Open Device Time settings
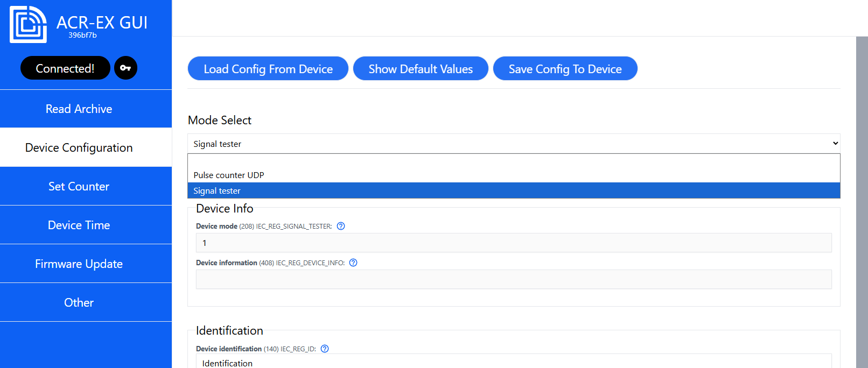868x368 pixels. point(79,225)
